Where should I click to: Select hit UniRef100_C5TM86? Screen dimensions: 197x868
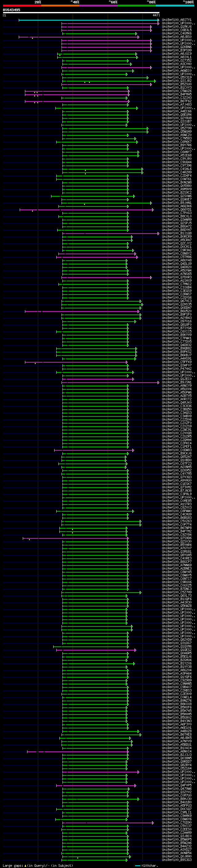point(177,257)
